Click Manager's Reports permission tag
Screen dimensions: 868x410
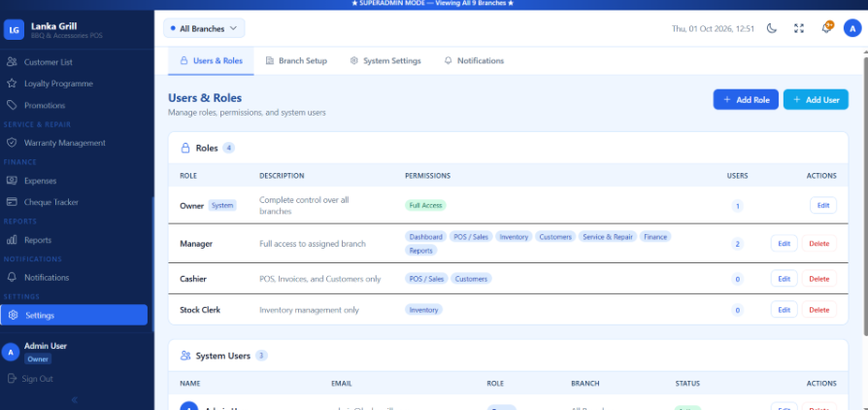pos(420,251)
